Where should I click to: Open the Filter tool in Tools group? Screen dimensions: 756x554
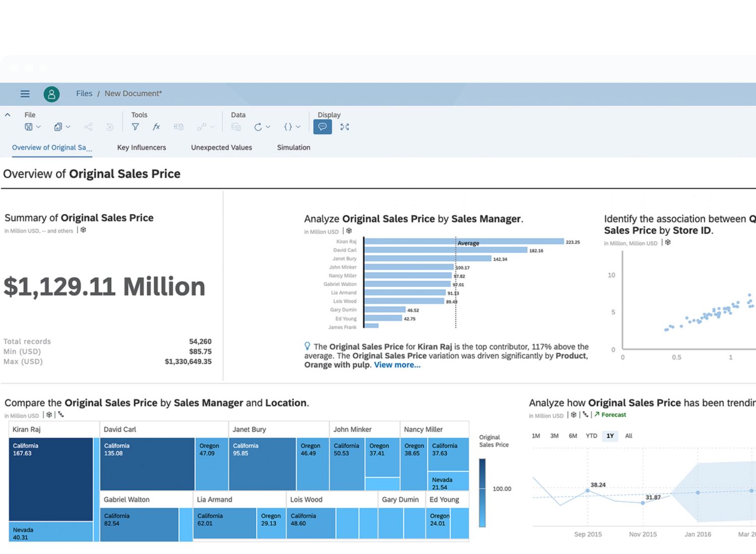135,127
